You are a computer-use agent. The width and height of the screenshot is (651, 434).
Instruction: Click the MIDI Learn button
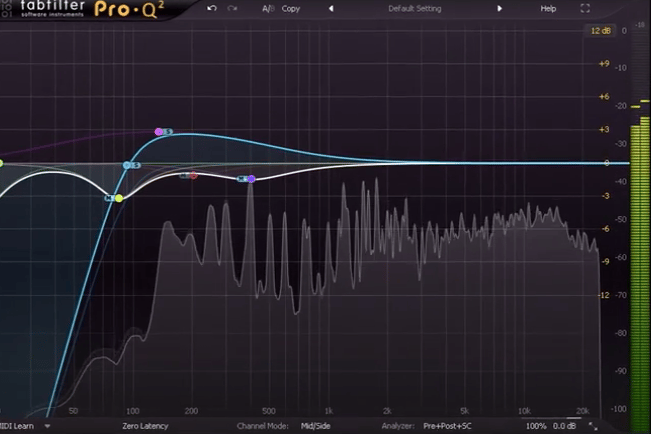[17, 426]
